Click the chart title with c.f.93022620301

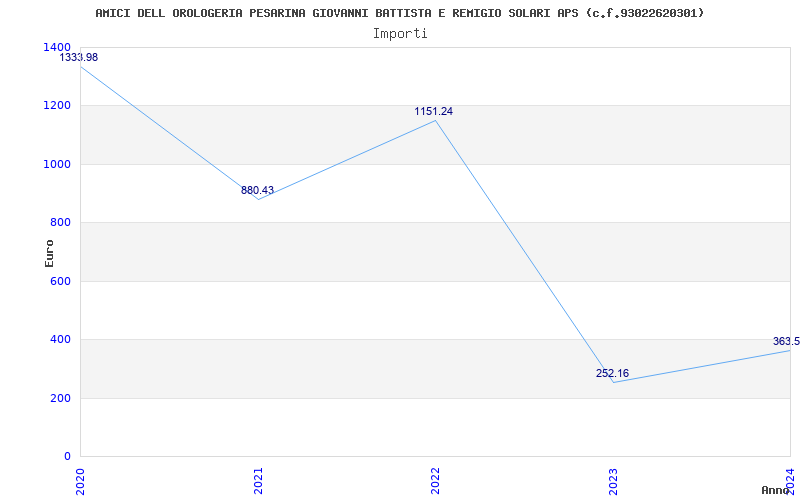[x=399, y=13]
